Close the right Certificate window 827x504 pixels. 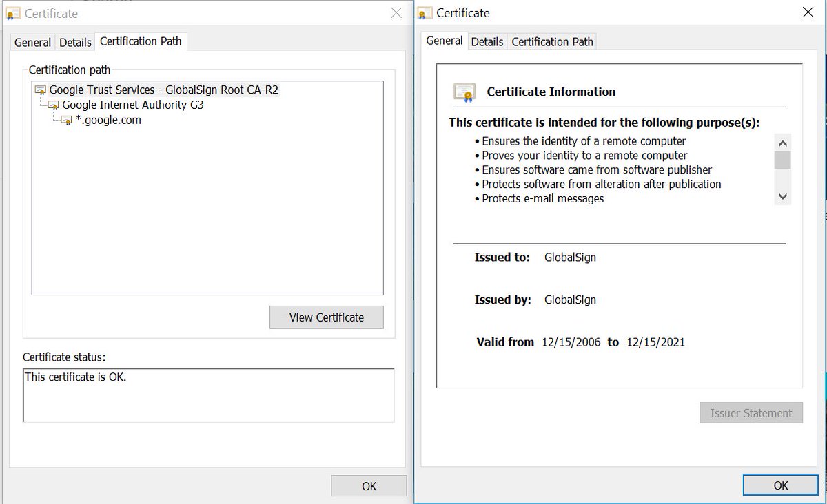pyautogui.click(x=808, y=12)
